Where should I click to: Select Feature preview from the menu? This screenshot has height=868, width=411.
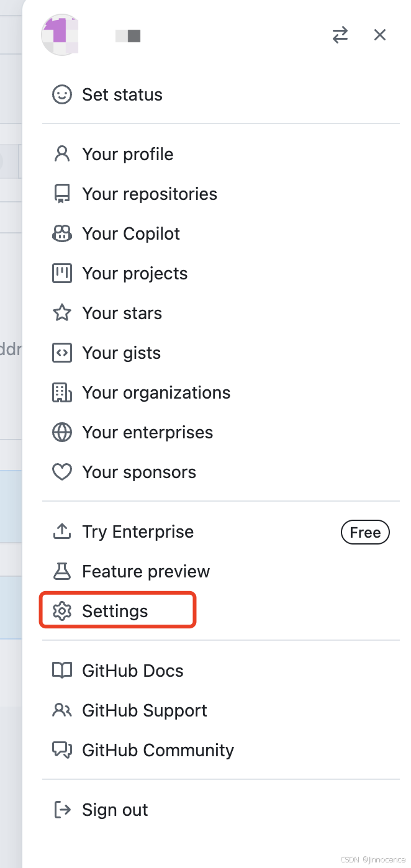pos(146,572)
